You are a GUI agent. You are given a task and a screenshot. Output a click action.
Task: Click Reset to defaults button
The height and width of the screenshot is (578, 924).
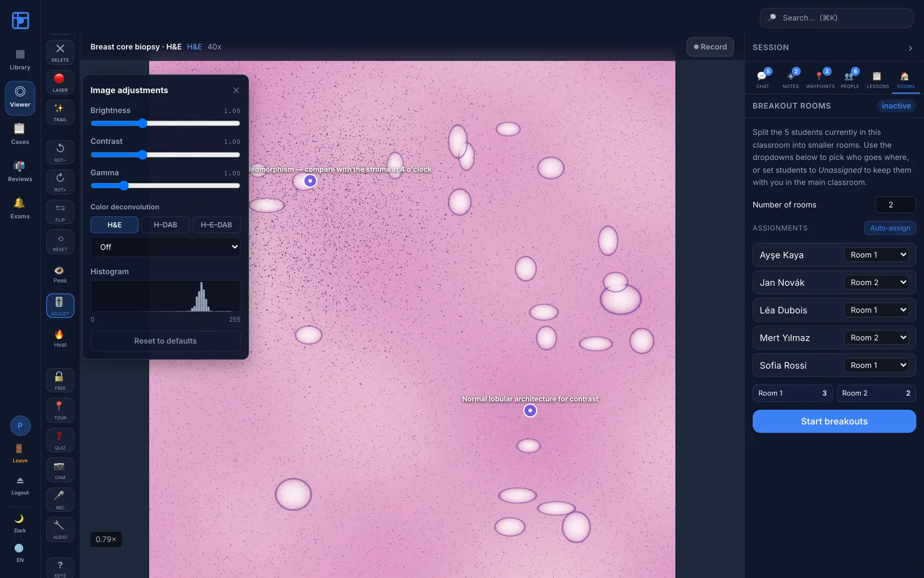coord(165,341)
